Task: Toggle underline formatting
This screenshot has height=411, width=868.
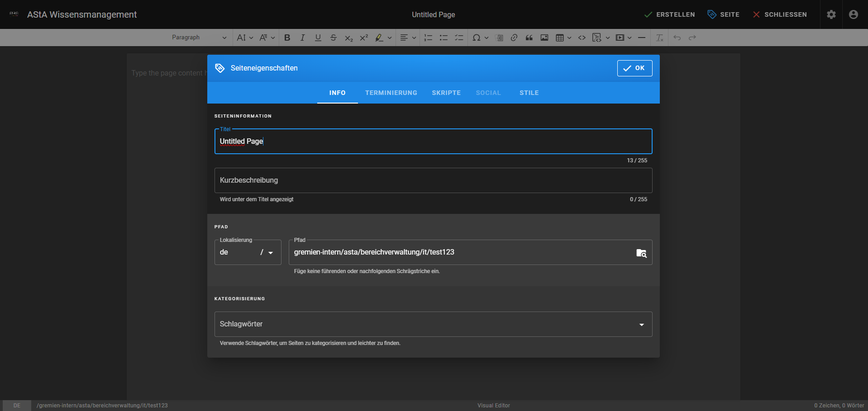Action: pos(318,38)
